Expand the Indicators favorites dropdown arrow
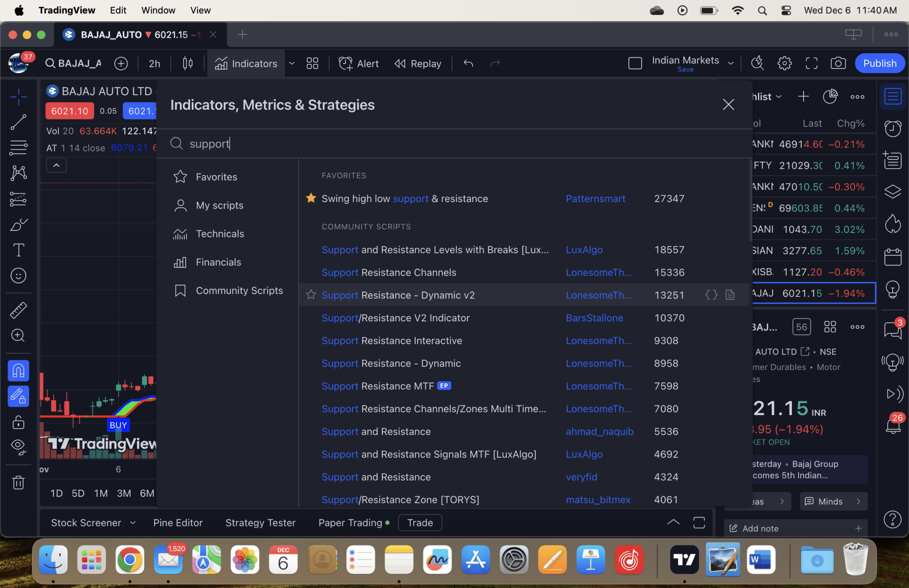The height and width of the screenshot is (588, 909). pos(292,63)
